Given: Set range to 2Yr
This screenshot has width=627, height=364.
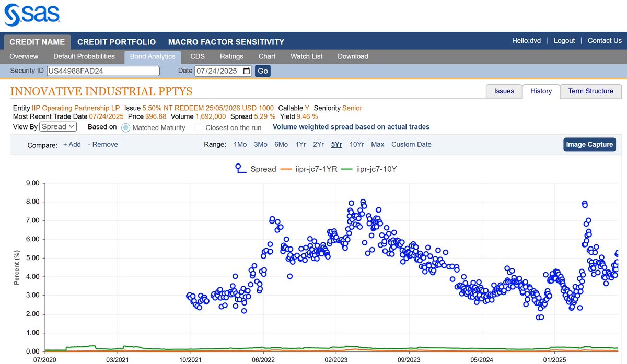Looking at the screenshot, I should [x=318, y=145].
